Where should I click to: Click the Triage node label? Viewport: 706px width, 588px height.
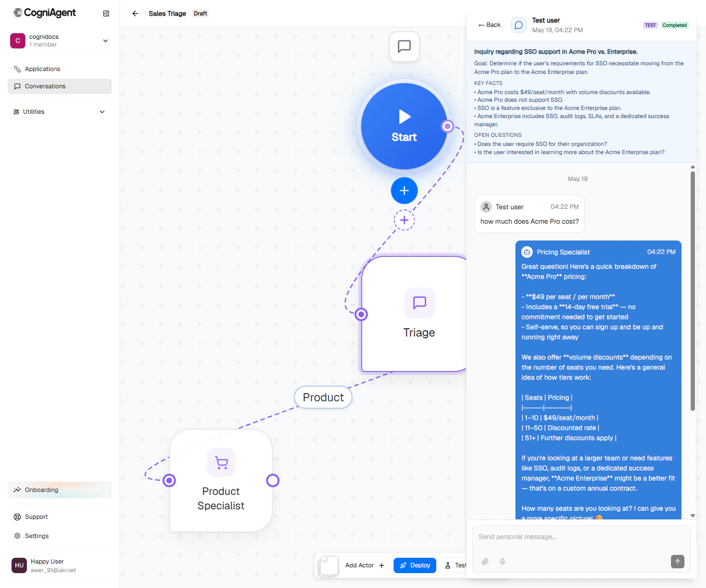tap(419, 333)
